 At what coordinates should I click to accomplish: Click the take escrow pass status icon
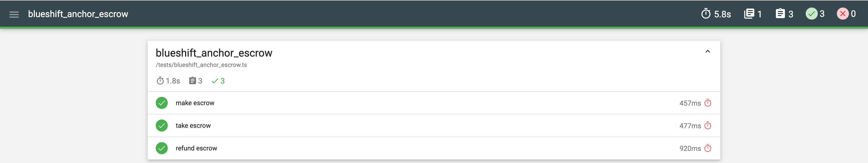(x=162, y=126)
